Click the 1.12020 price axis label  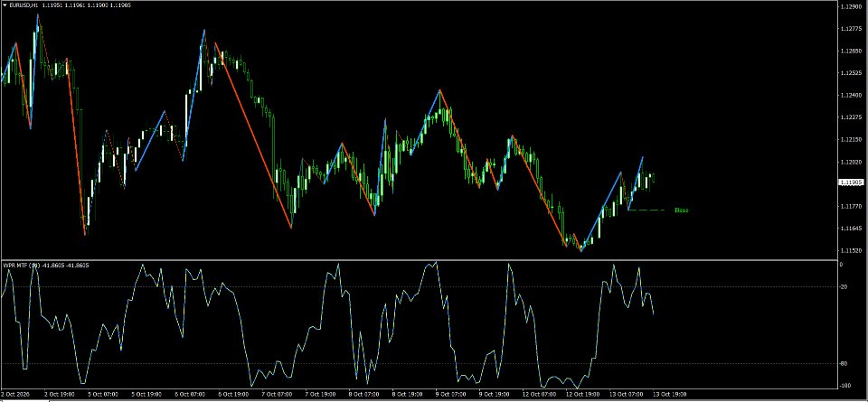(x=852, y=162)
